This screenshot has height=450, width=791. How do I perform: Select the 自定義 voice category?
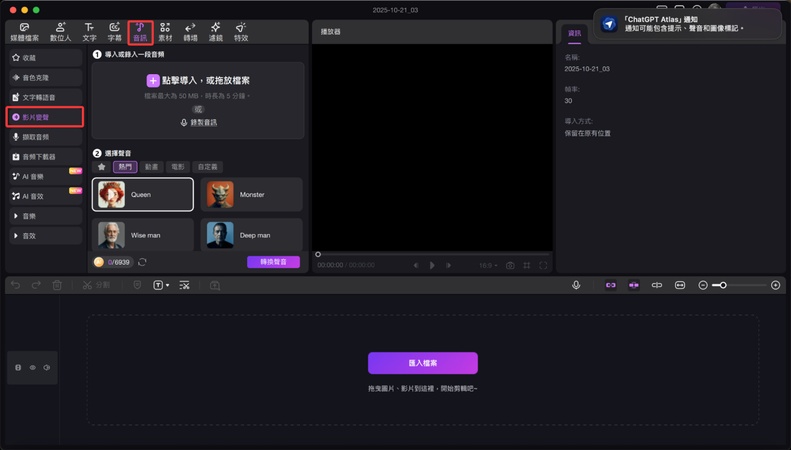coord(207,167)
